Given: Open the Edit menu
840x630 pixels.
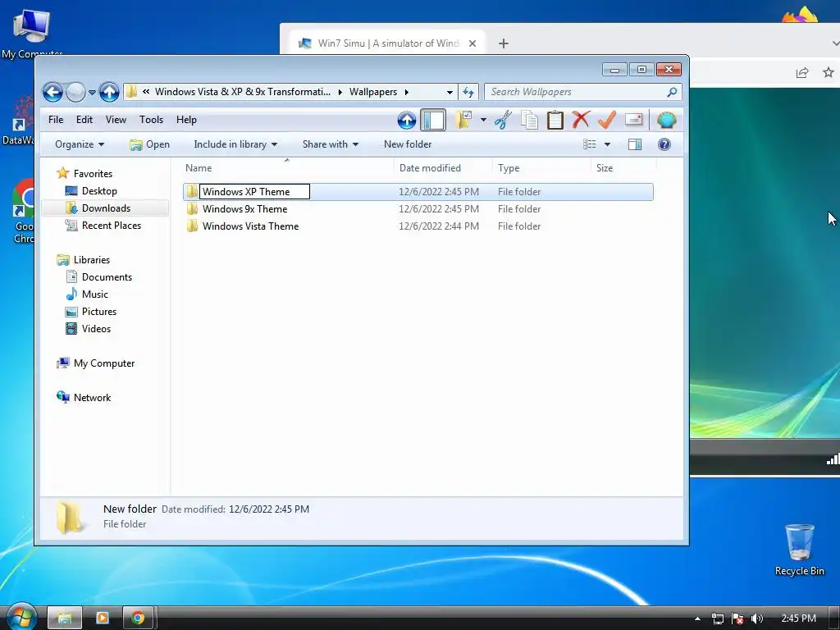Looking at the screenshot, I should point(84,120).
